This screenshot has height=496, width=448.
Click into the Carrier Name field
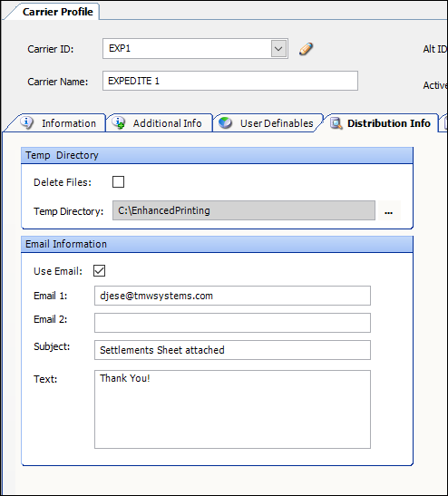tap(230, 81)
